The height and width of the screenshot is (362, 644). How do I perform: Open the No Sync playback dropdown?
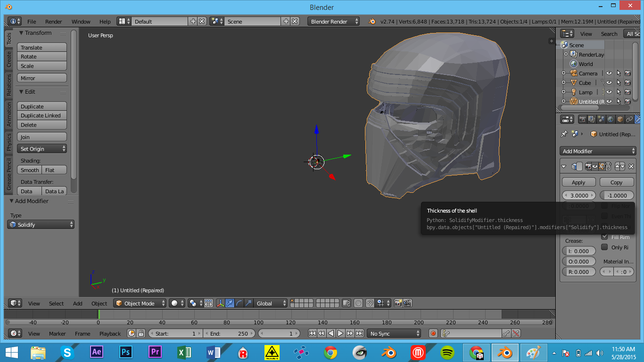coord(394,333)
